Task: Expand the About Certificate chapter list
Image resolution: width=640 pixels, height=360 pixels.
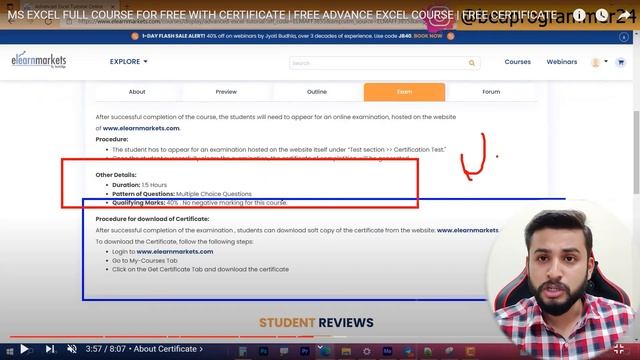Action: click(x=168, y=349)
